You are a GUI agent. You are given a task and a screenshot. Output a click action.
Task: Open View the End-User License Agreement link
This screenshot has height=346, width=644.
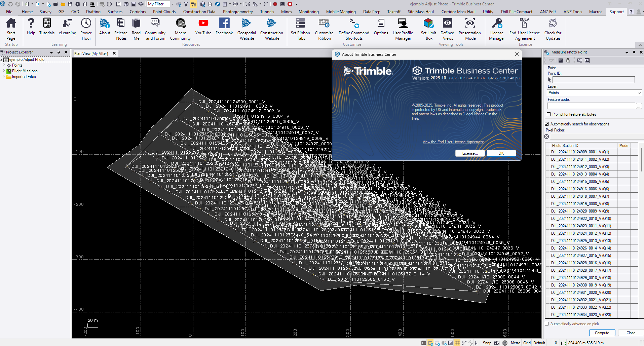tap(453, 142)
